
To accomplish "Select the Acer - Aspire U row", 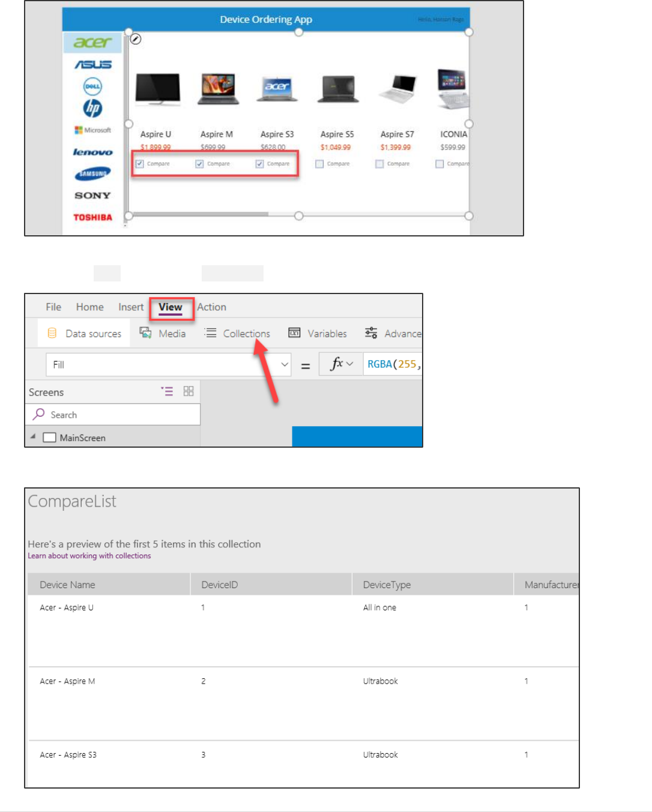I will (304, 631).
